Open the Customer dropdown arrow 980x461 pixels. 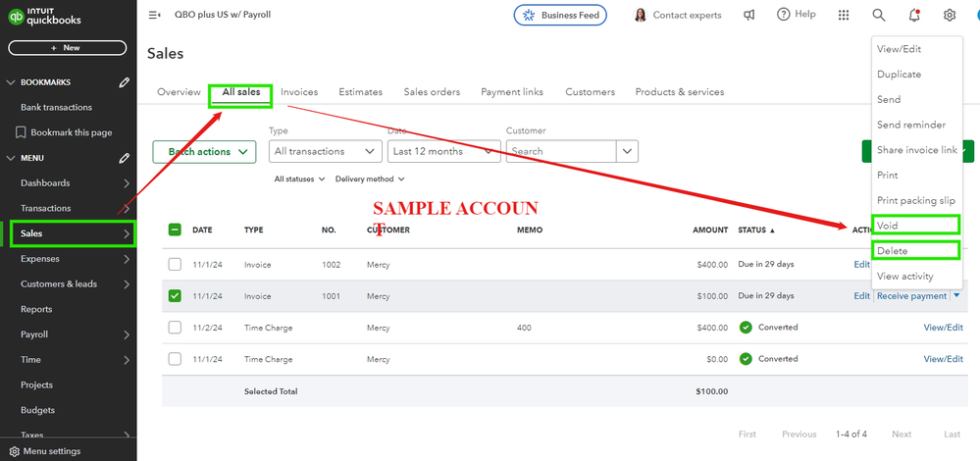[627, 151]
